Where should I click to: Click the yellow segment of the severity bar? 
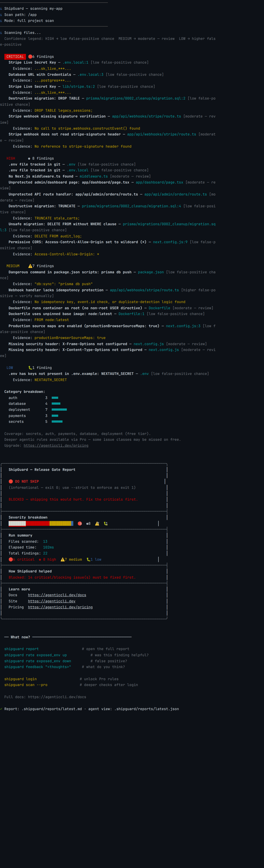coord(60,523)
